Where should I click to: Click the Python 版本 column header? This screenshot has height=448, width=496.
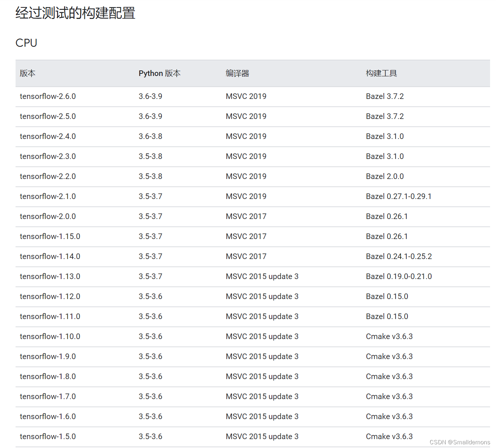point(160,73)
